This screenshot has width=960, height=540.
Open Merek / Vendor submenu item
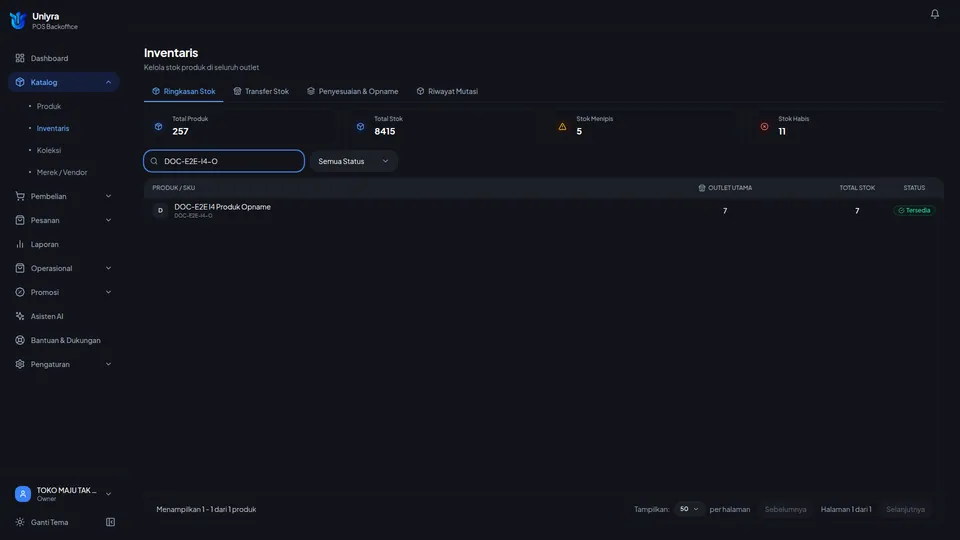(x=62, y=172)
